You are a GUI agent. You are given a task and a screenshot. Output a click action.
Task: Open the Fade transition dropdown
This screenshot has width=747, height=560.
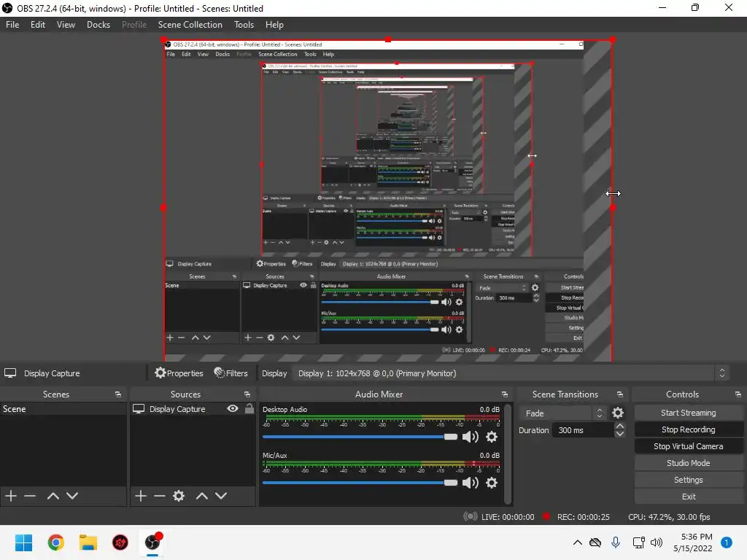pyautogui.click(x=562, y=413)
